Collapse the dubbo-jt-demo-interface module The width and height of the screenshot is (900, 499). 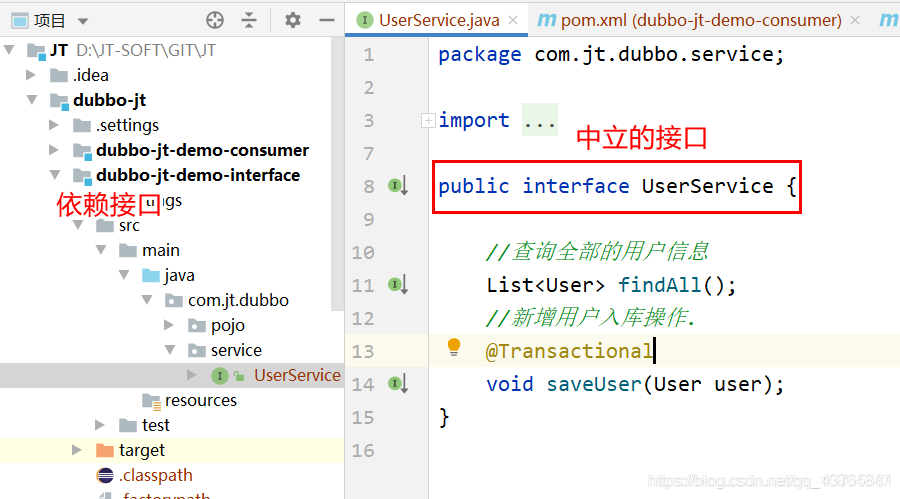tap(55, 175)
